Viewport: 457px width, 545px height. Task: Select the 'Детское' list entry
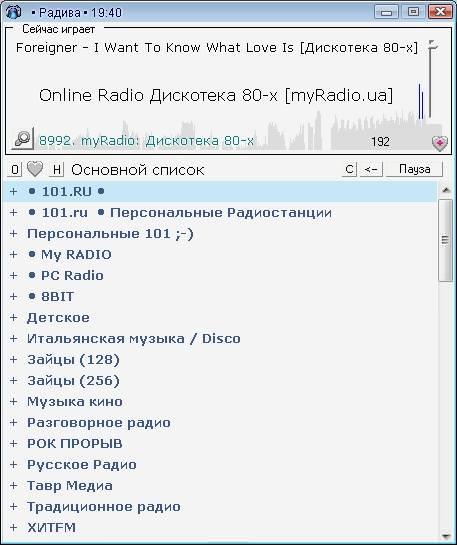pyautogui.click(x=58, y=317)
